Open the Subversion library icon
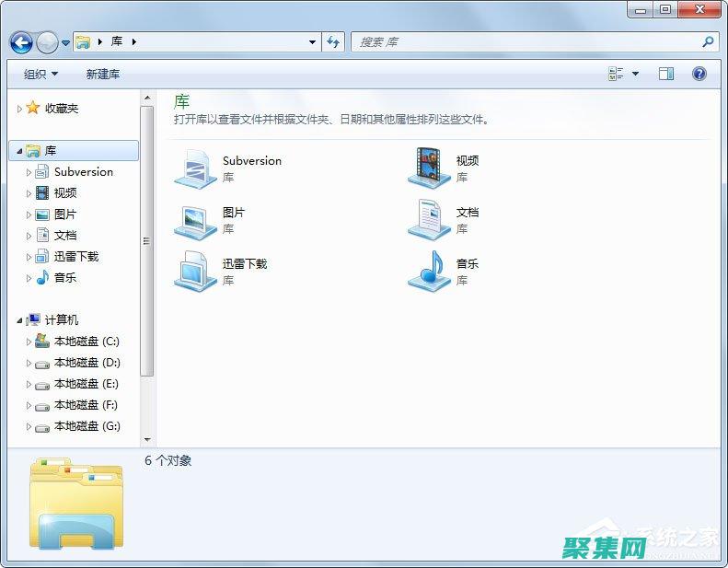Image resolution: width=728 pixels, height=568 pixels. click(x=195, y=168)
